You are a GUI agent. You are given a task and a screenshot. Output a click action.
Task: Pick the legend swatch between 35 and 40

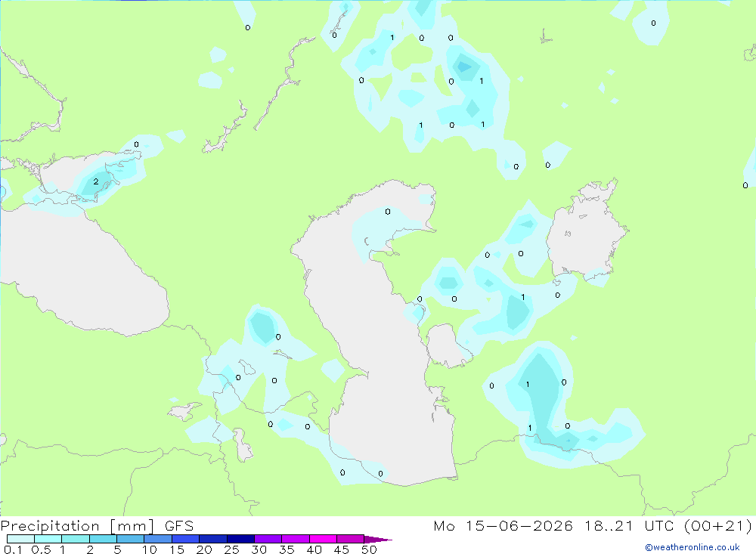296,539
